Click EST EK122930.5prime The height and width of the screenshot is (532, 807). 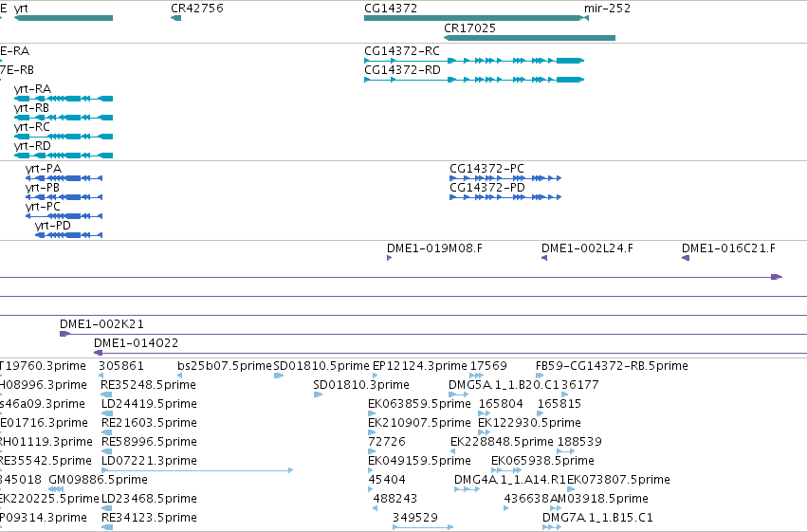click(485, 433)
